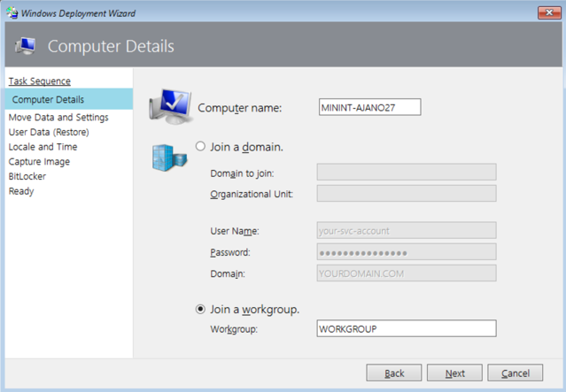Viewport: 566px width, 392px height.
Task: Click the Join a workgroup label text
Action: click(x=255, y=310)
